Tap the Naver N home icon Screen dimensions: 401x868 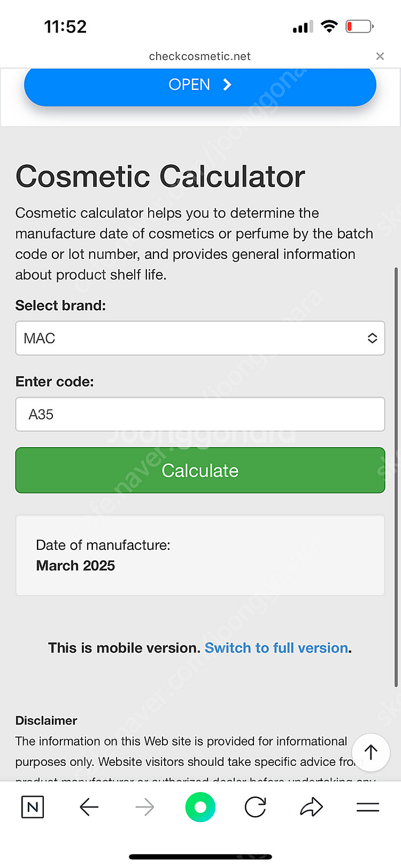[33, 807]
